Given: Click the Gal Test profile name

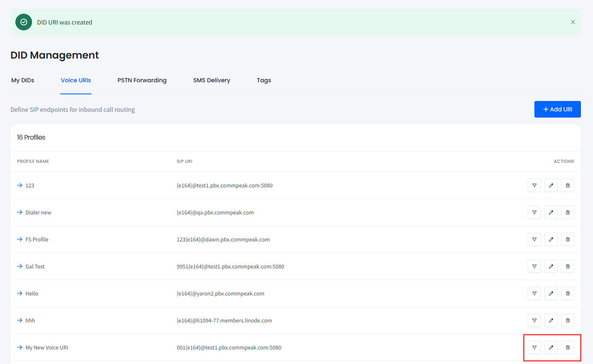Looking at the screenshot, I should (x=35, y=266).
